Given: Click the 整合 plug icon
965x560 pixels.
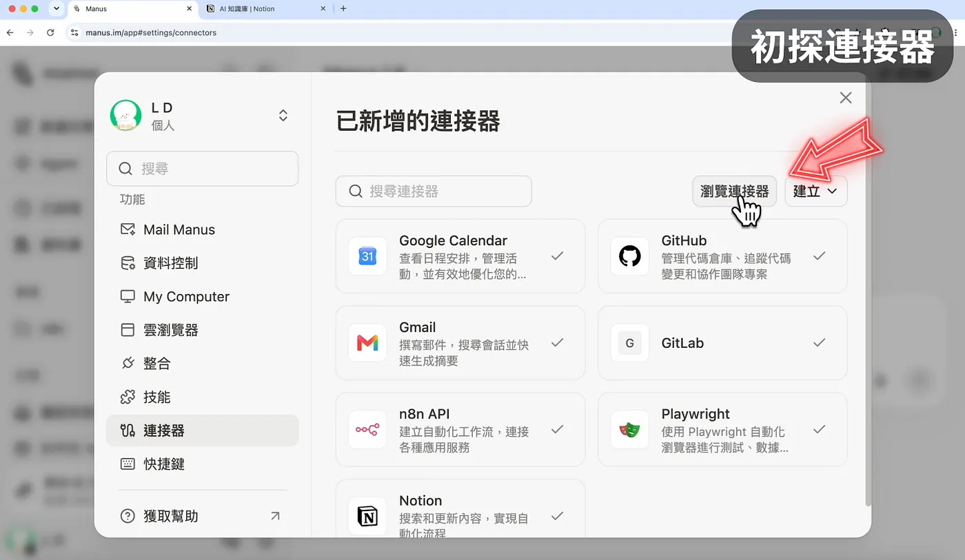Looking at the screenshot, I should point(128,363).
